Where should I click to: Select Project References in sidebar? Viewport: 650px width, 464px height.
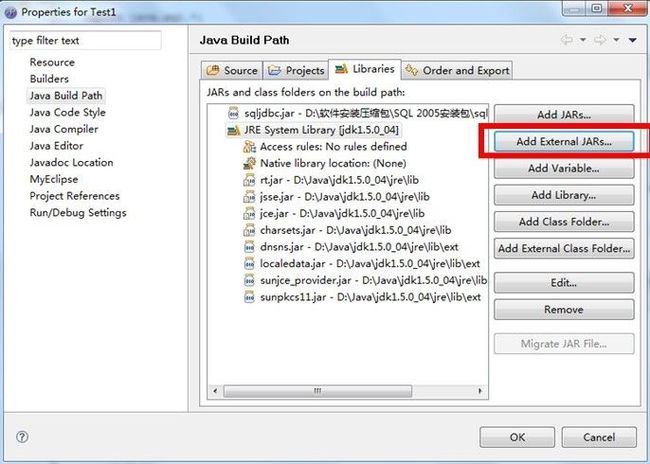coord(75,196)
